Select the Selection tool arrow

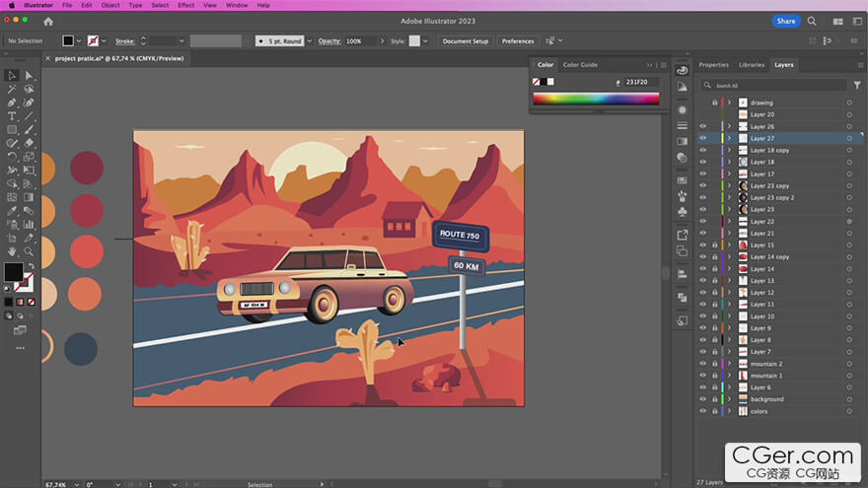pyautogui.click(x=12, y=75)
